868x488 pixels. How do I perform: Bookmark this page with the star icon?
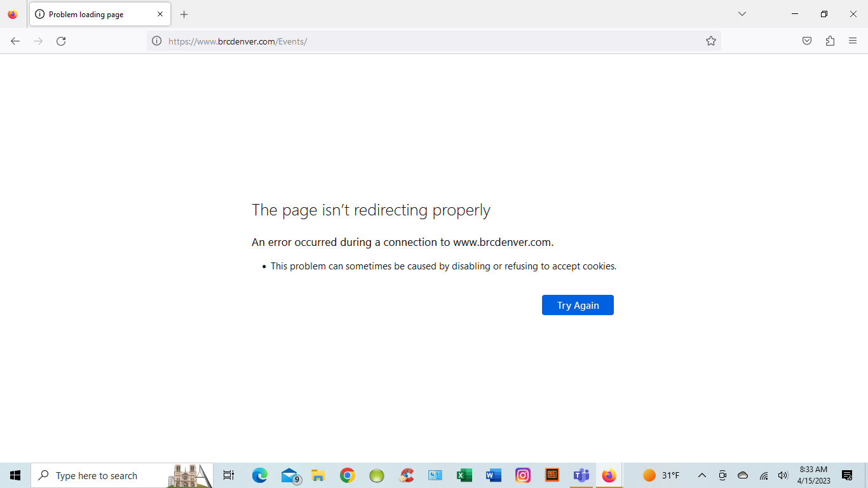pyautogui.click(x=710, y=41)
